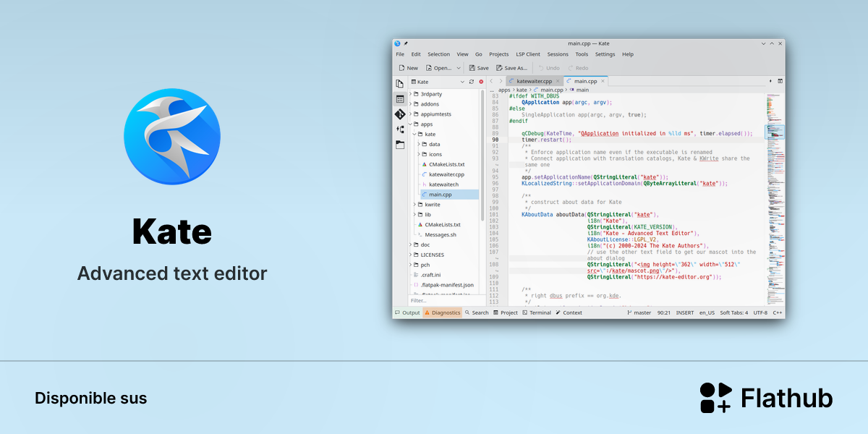Expand the addons folder
868x434 pixels.
pyautogui.click(x=411, y=104)
